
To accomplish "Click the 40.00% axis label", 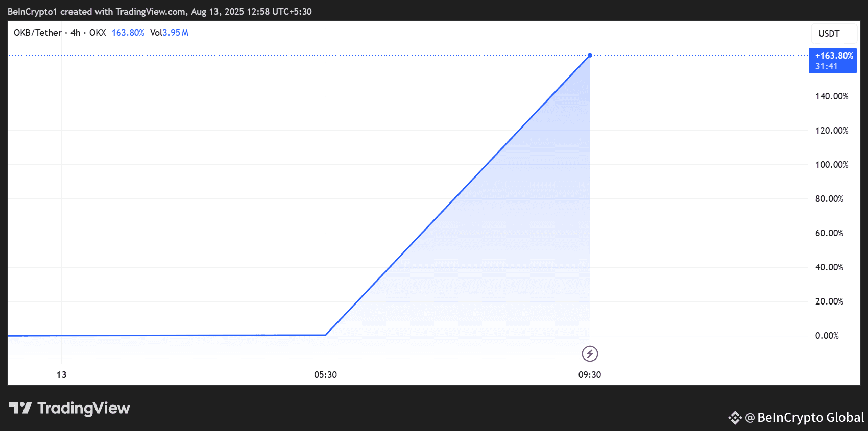I will pyautogui.click(x=829, y=267).
